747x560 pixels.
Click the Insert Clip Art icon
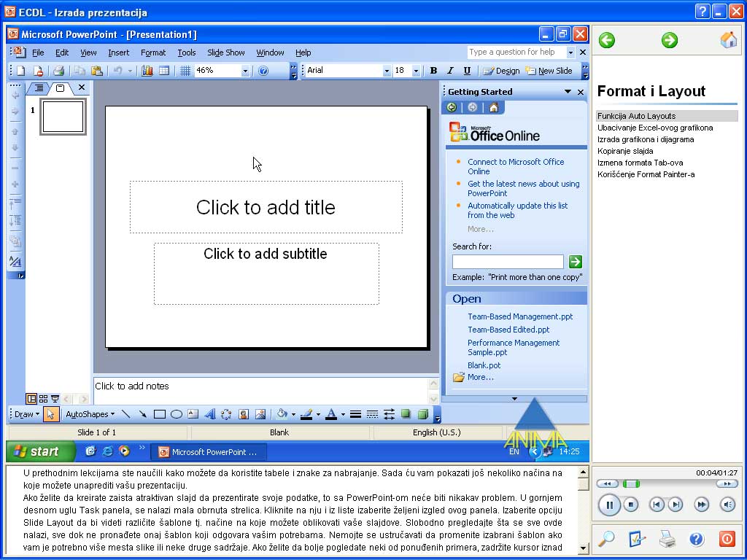coord(243,413)
